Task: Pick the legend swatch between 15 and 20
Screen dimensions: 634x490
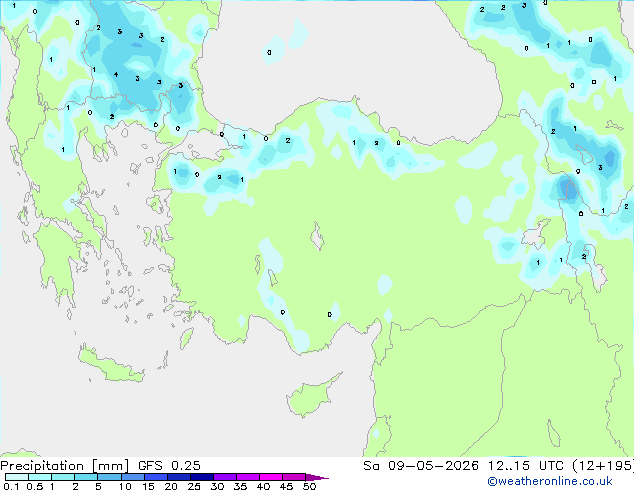Action: coord(156,477)
